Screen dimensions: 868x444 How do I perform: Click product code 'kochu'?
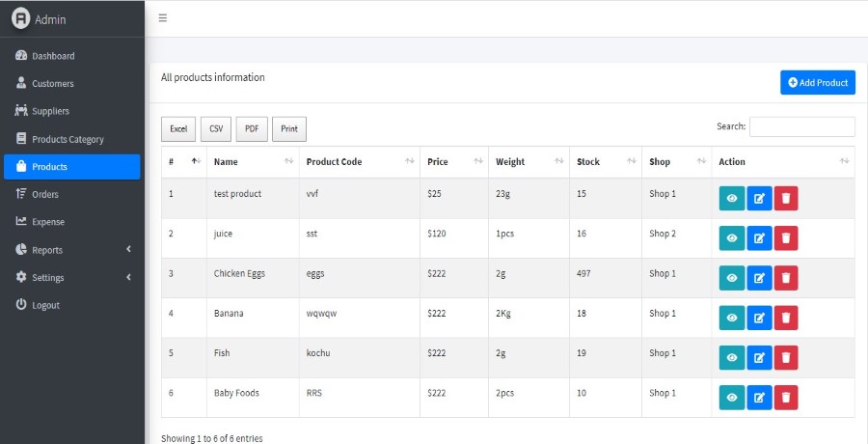tap(318, 353)
